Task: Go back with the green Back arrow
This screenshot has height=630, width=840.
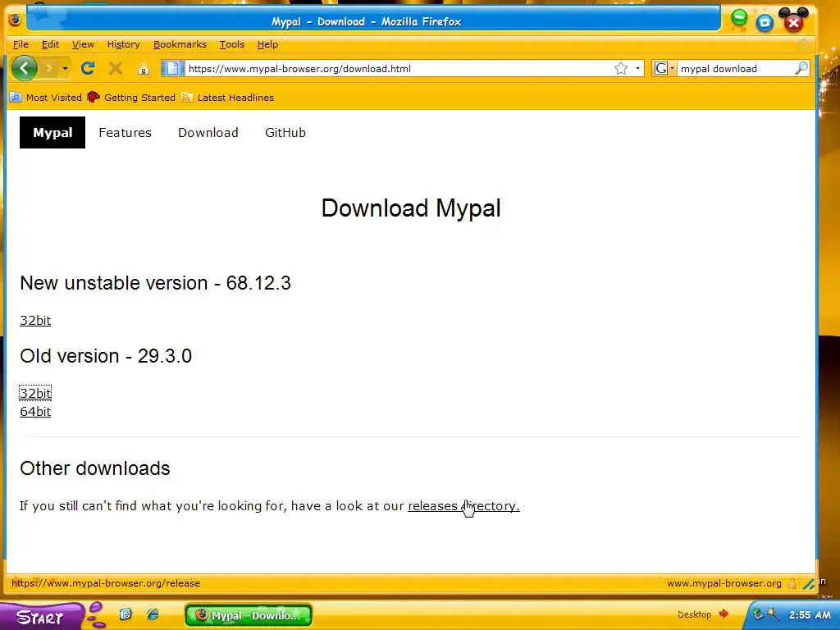Action: coord(24,68)
